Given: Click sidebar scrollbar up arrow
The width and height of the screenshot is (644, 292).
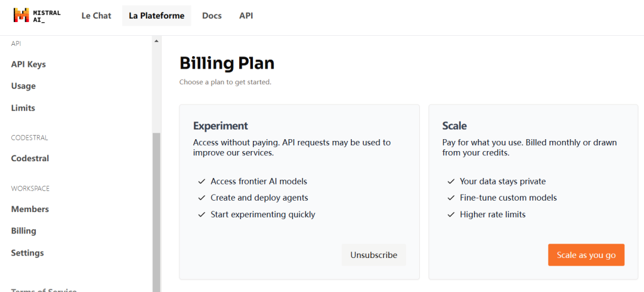Looking at the screenshot, I should click(156, 41).
